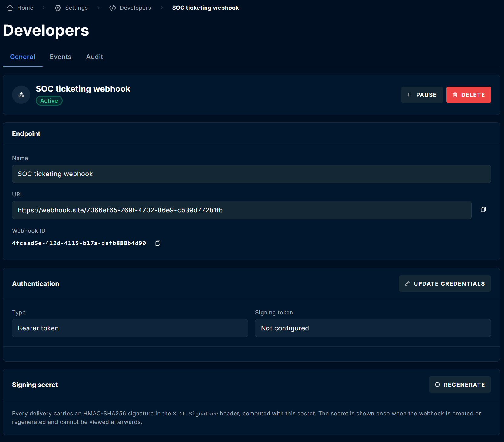The height and width of the screenshot is (442, 504).
Task: Switch to the General tab
Action: pyautogui.click(x=22, y=57)
